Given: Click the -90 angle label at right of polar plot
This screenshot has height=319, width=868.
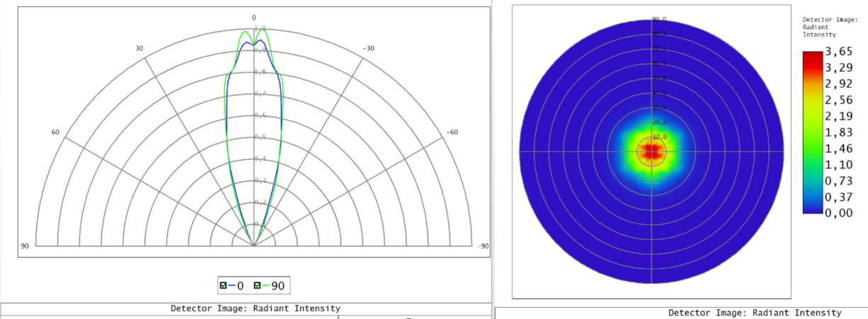Looking at the screenshot, I should point(481,246).
